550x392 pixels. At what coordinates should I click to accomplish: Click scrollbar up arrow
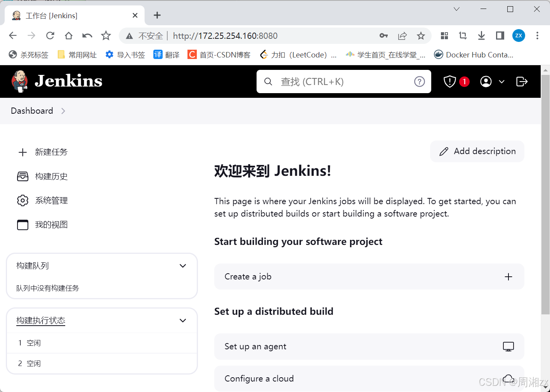click(545, 70)
